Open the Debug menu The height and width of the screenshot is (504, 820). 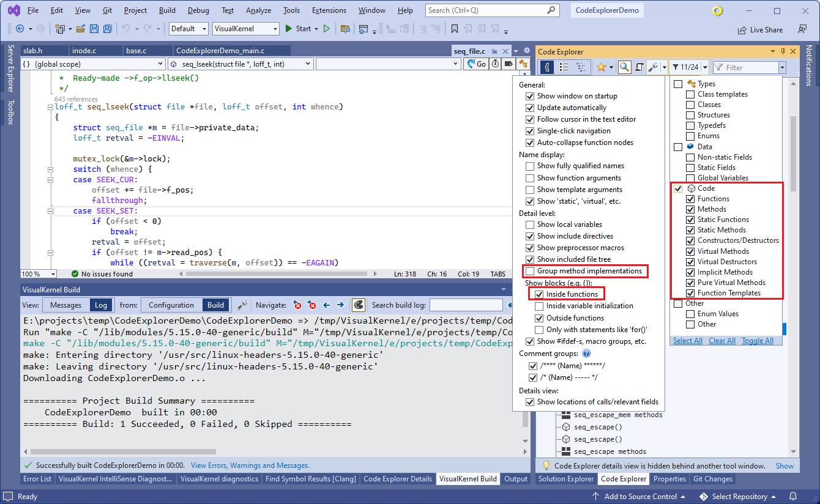198,10
